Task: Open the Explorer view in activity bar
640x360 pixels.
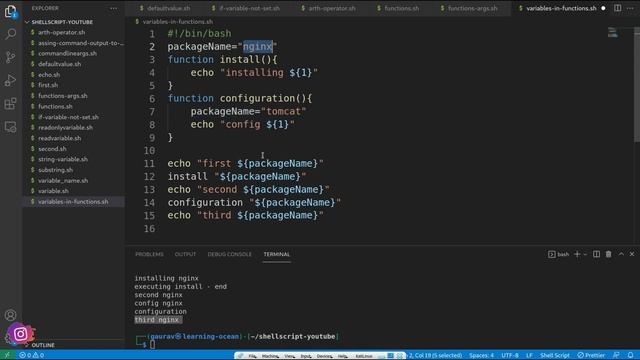Action: tap(11, 12)
